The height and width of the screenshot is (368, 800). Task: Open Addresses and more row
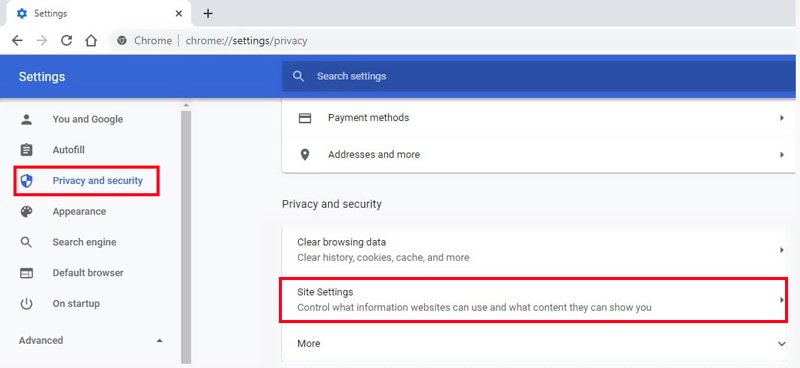pyautogui.click(x=538, y=155)
